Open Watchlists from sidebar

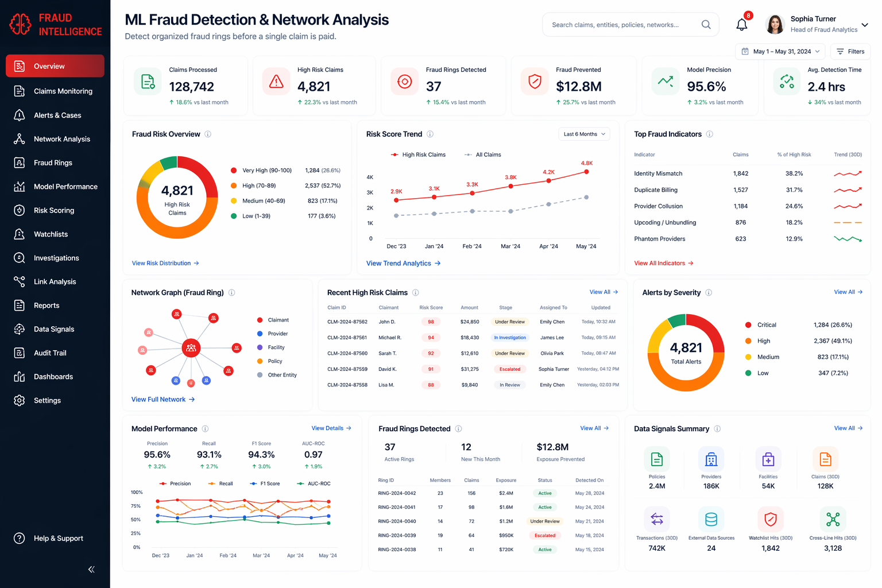(55, 234)
